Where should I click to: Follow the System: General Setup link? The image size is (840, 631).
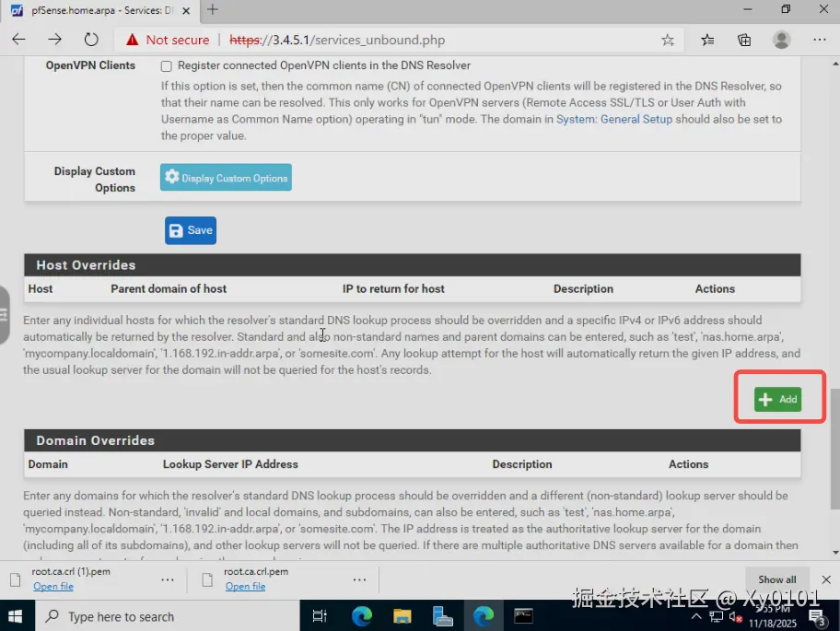614,119
